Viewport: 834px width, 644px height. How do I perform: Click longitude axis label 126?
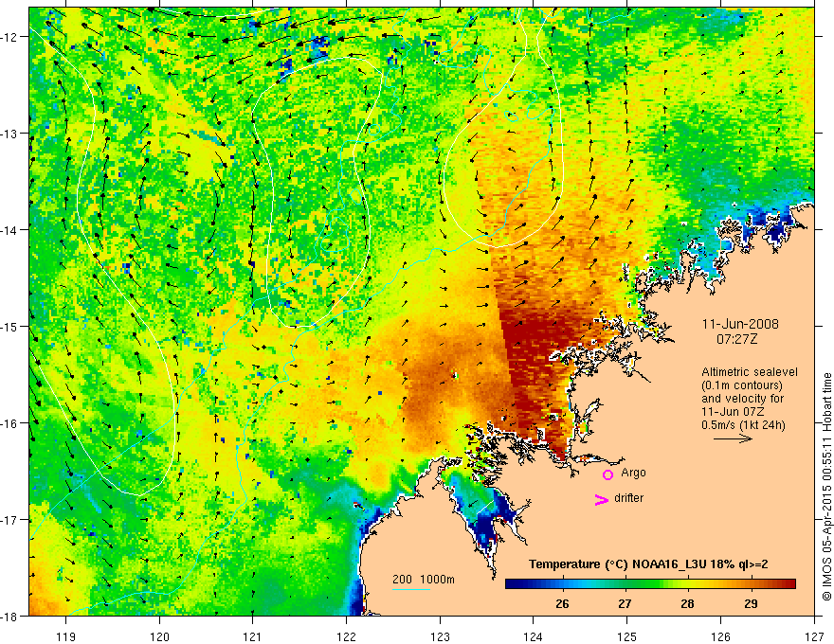click(720, 636)
